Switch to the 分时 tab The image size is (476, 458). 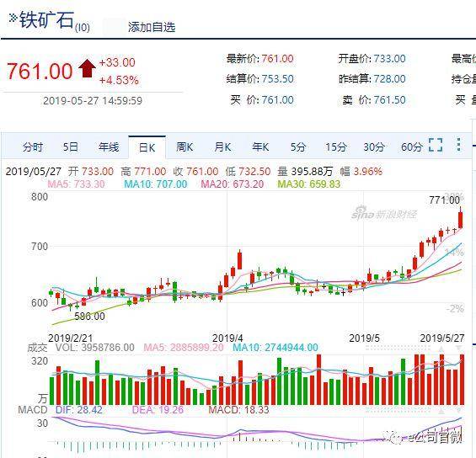33,147
